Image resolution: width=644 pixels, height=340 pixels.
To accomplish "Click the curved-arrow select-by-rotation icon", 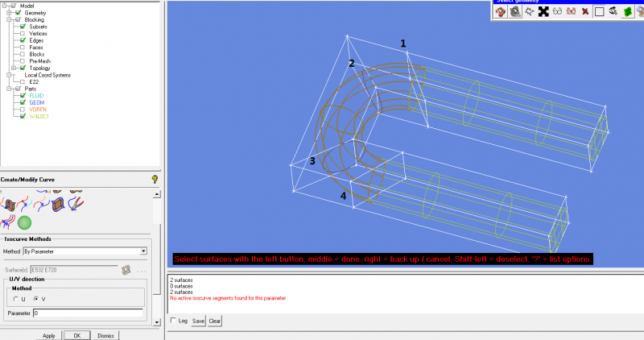I will (x=613, y=11).
